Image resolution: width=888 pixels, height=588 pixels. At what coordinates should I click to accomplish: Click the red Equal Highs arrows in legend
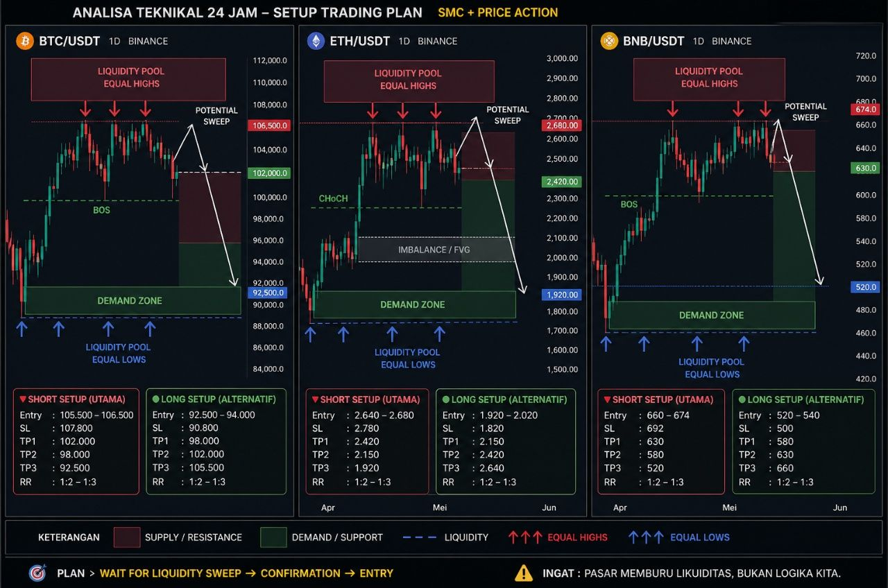click(524, 537)
